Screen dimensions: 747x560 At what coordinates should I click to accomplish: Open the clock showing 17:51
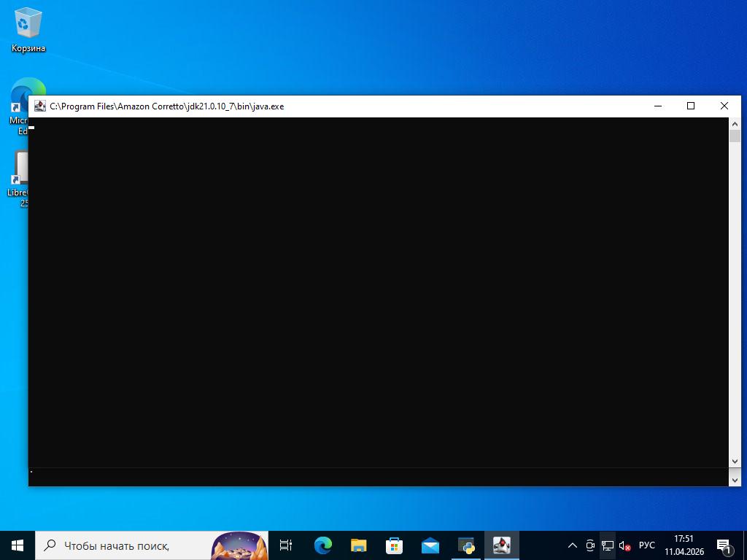click(x=684, y=545)
